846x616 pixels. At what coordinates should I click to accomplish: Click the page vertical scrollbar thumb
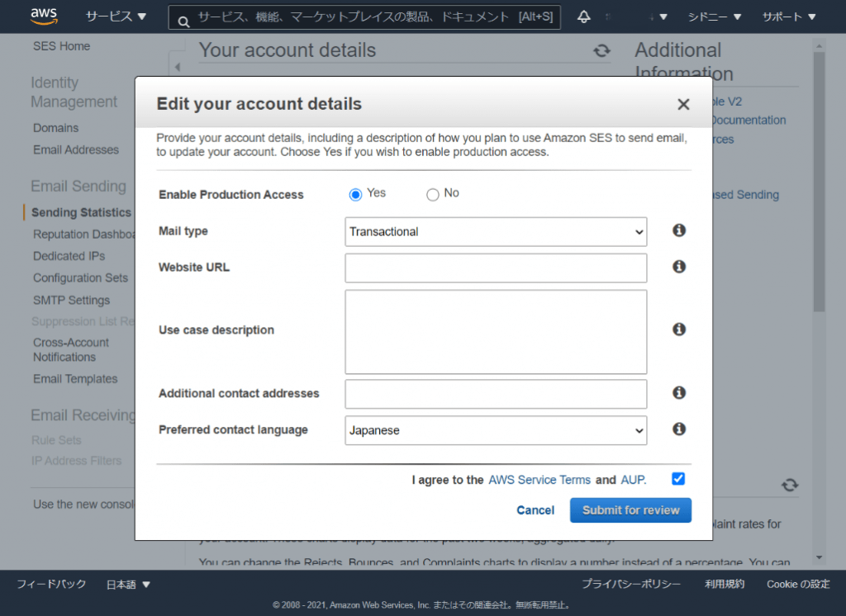pyautogui.click(x=819, y=182)
